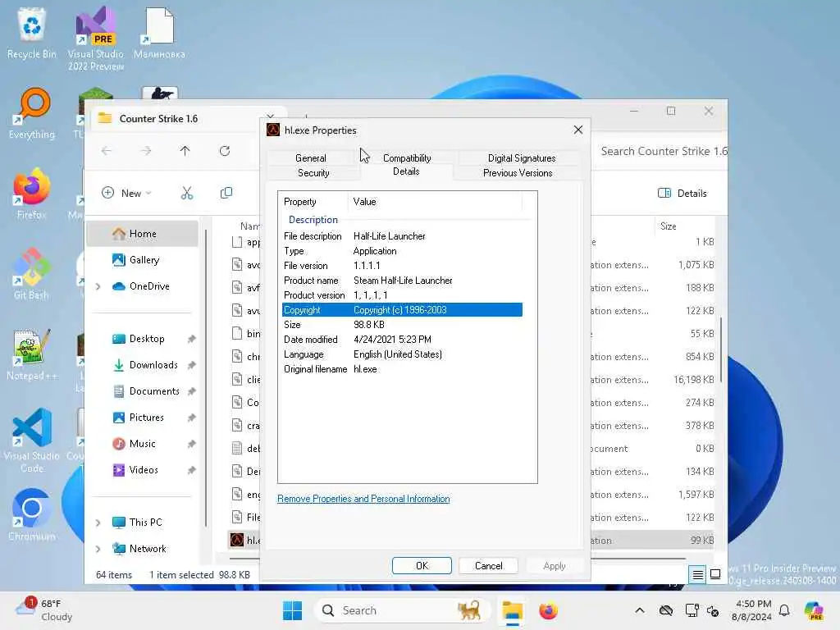This screenshot has height=630, width=840.
Task: Open Git Bash desktop shortcut
Action: click(32, 274)
